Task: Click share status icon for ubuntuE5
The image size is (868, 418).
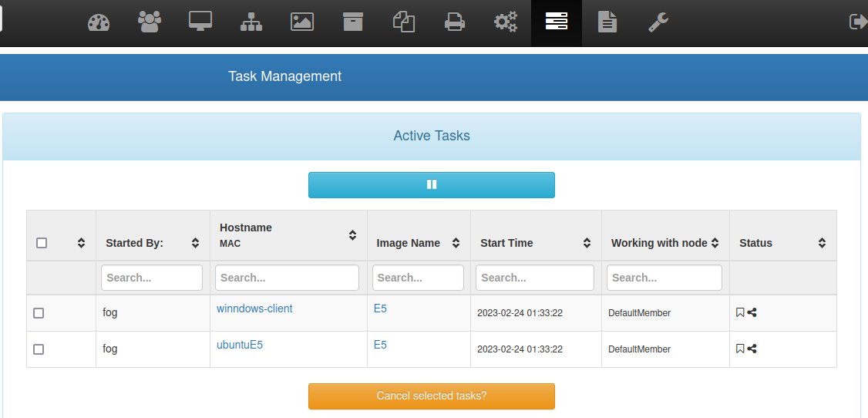Action: coord(752,349)
